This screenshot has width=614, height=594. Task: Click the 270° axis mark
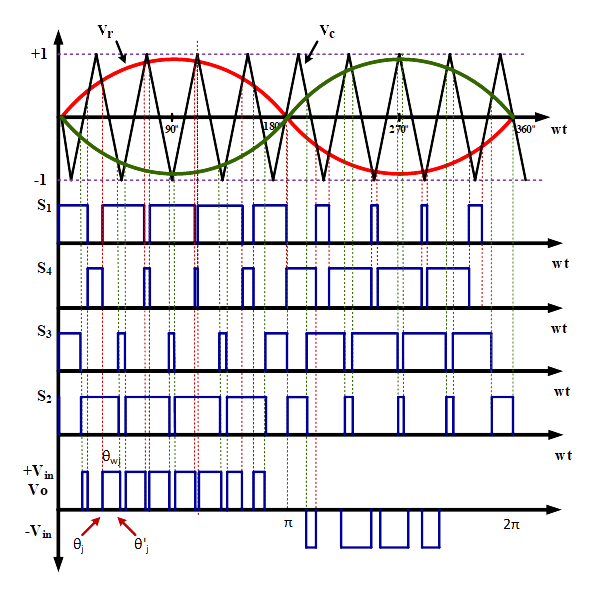point(399,129)
